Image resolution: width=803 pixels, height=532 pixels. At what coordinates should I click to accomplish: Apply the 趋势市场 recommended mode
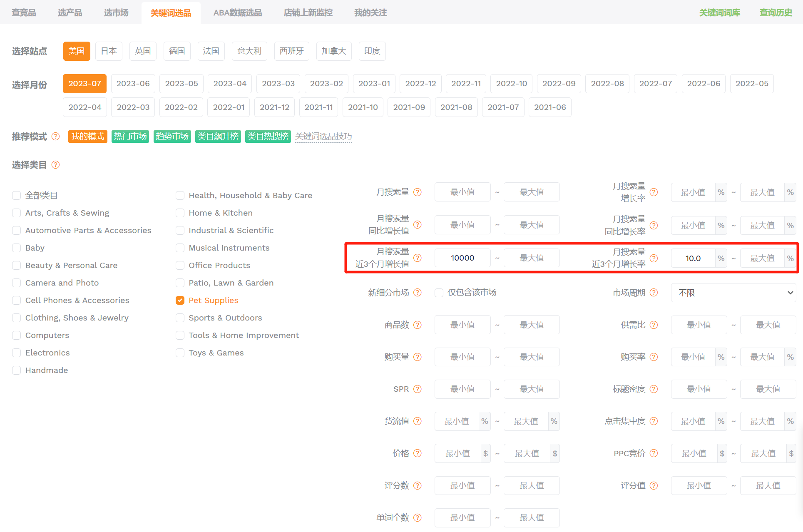click(172, 137)
